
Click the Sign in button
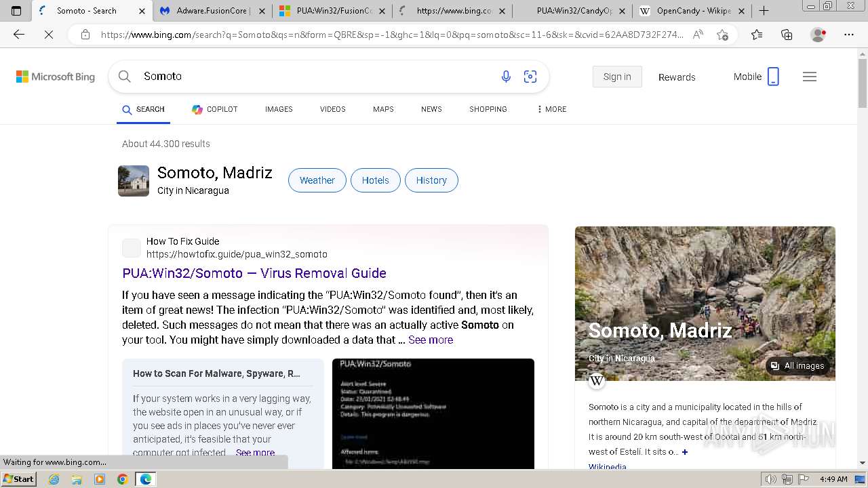pyautogui.click(x=617, y=77)
